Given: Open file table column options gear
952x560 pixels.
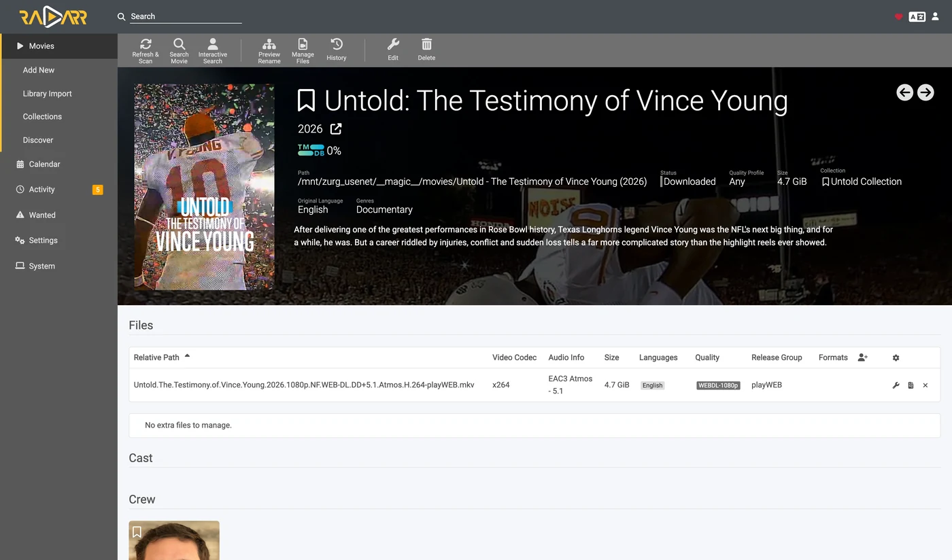Looking at the screenshot, I should (896, 357).
